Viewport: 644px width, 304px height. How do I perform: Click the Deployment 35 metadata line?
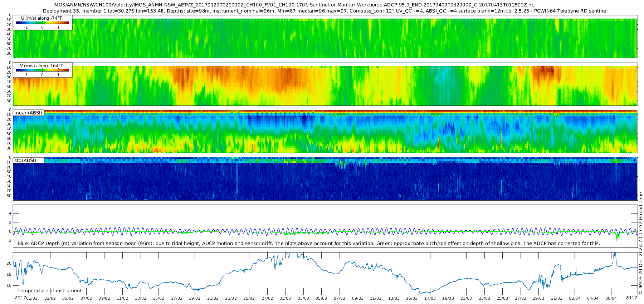coord(325,11)
